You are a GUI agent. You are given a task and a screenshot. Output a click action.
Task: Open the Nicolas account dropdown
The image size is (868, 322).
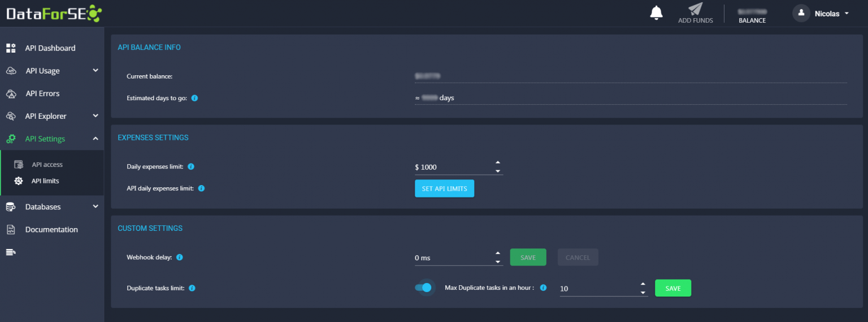point(832,14)
